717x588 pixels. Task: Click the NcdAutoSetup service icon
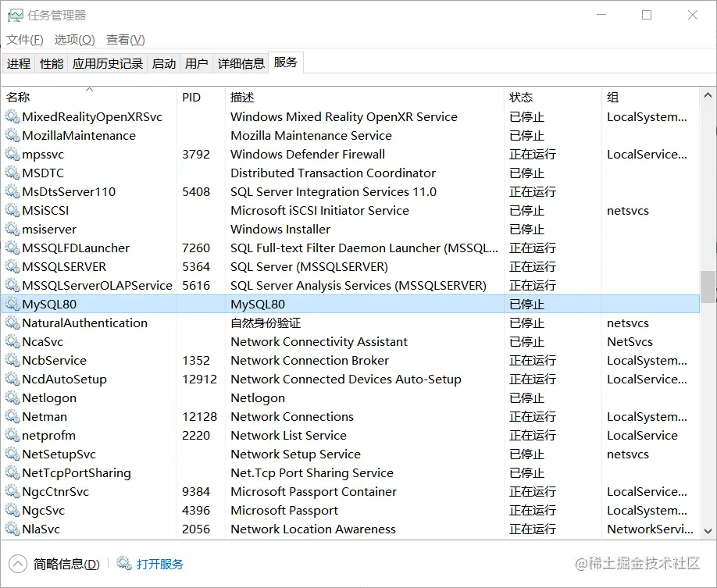[12, 379]
